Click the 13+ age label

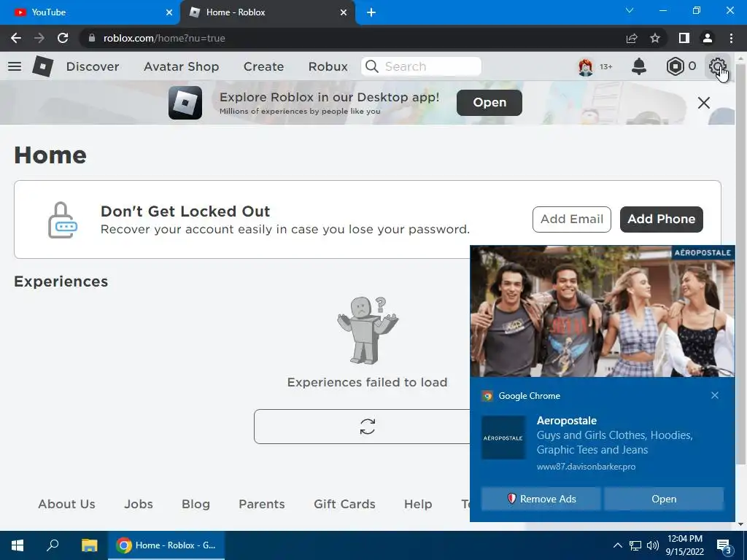coord(605,66)
